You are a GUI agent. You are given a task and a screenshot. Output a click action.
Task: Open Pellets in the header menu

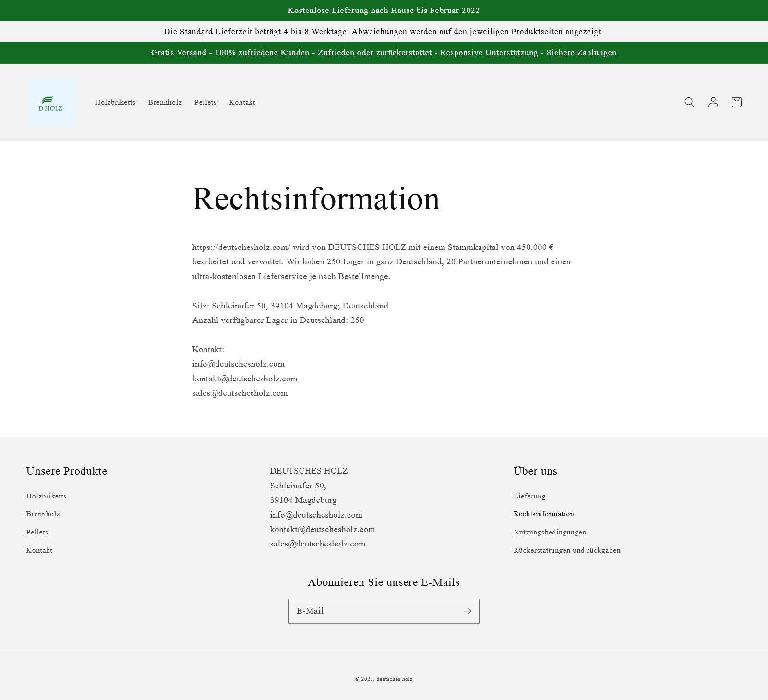pos(205,102)
